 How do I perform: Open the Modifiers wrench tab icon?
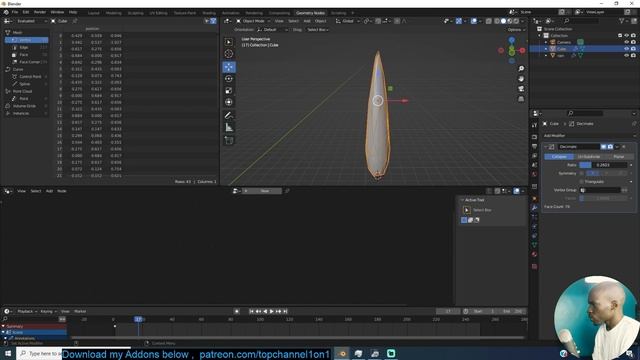(535, 208)
